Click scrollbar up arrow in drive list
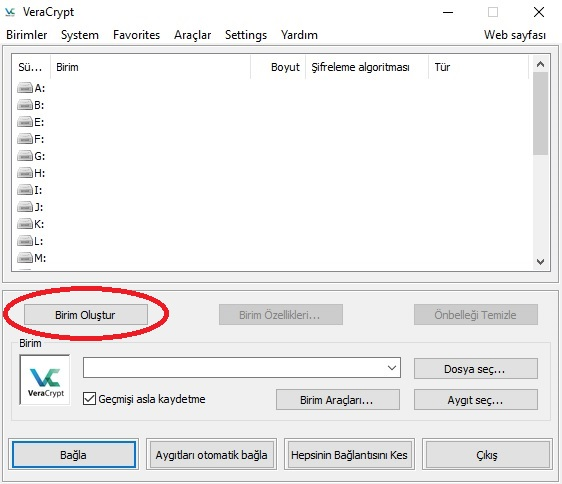 point(540,64)
